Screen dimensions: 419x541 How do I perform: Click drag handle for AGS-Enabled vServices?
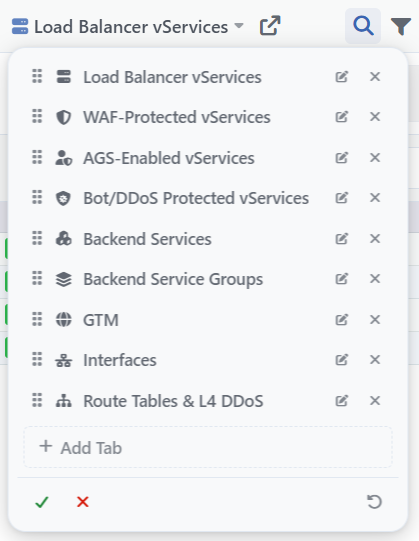click(37, 157)
